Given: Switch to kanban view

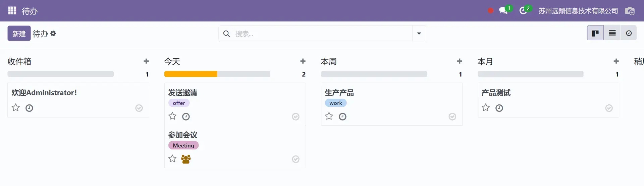Looking at the screenshot, I should pos(595,33).
